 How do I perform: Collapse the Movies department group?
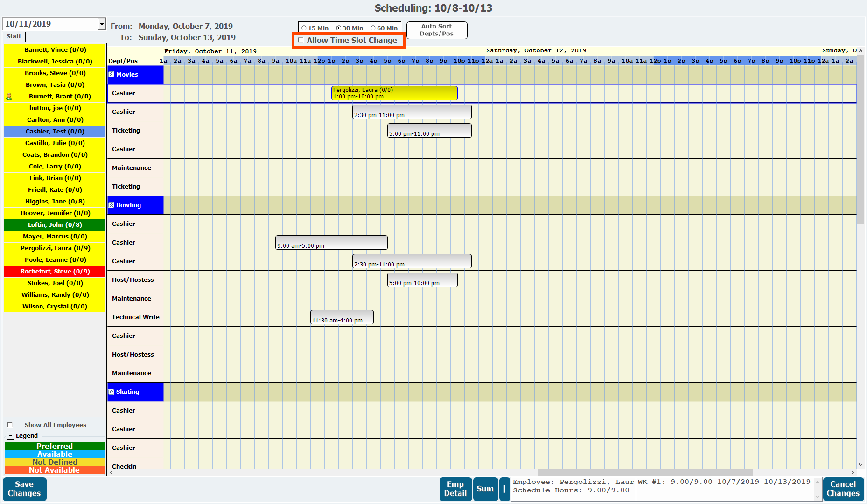[x=112, y=75]
